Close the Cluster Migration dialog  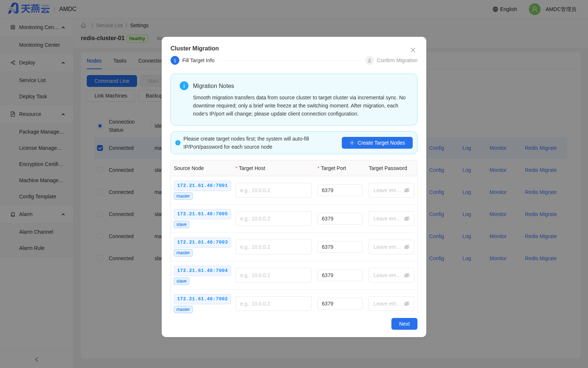tap(413, 50)
